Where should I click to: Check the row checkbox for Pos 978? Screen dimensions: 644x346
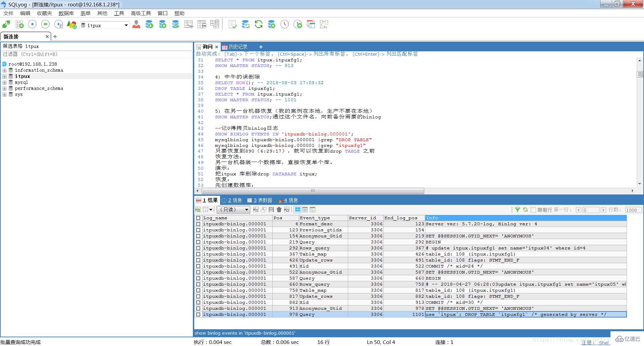click(198, 314)
